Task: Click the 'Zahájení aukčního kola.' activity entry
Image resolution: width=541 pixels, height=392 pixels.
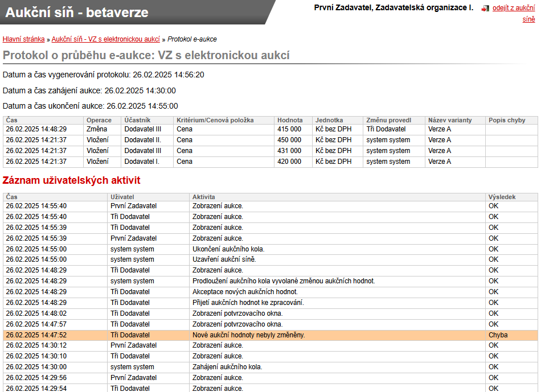Action: [x=227, y=367]
